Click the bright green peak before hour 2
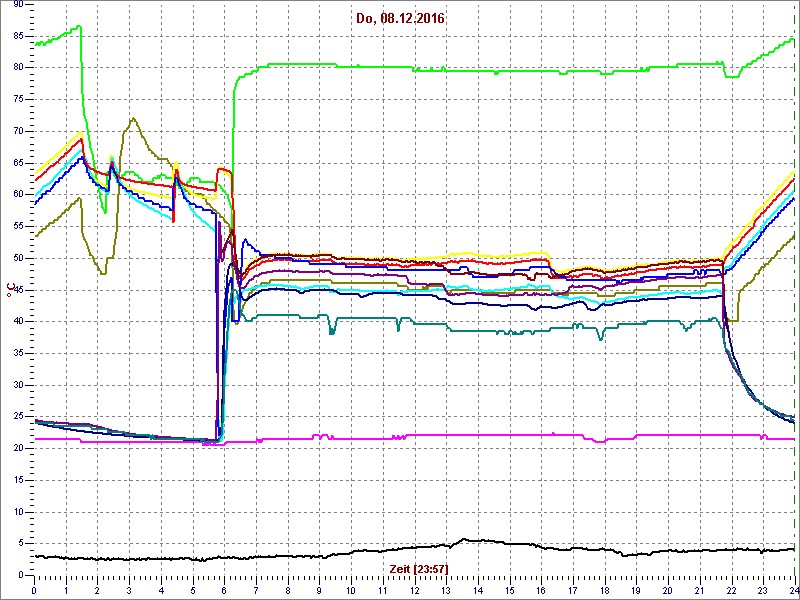800x600 pixels. click(x=78, y=27)
